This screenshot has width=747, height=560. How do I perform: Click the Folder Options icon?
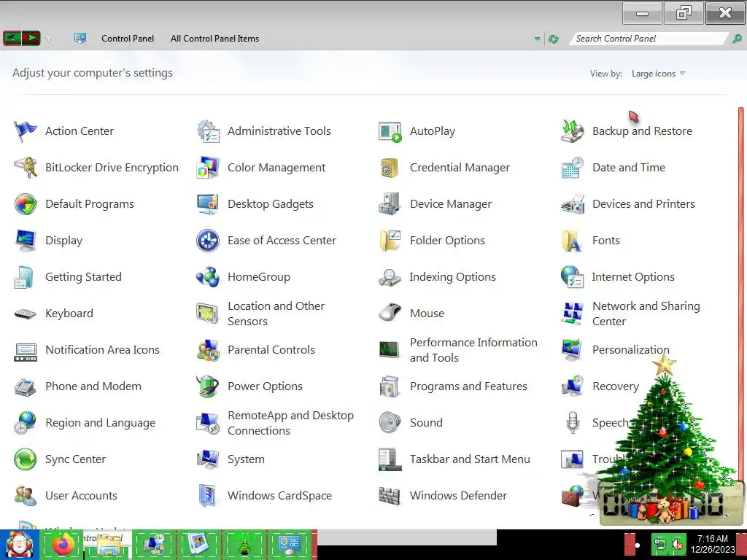pyautogui.click(x=390, y=241)
